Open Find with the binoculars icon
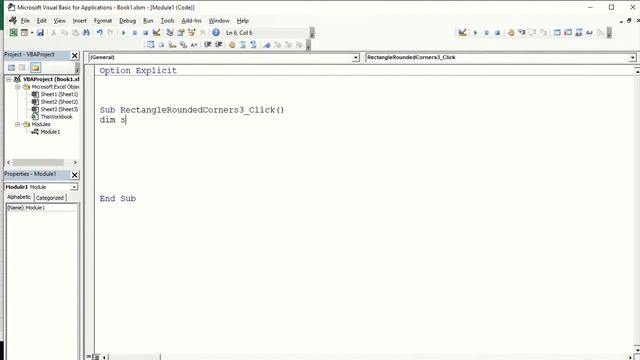This screenshot has width=640, height=360. (x=87, y=33)
